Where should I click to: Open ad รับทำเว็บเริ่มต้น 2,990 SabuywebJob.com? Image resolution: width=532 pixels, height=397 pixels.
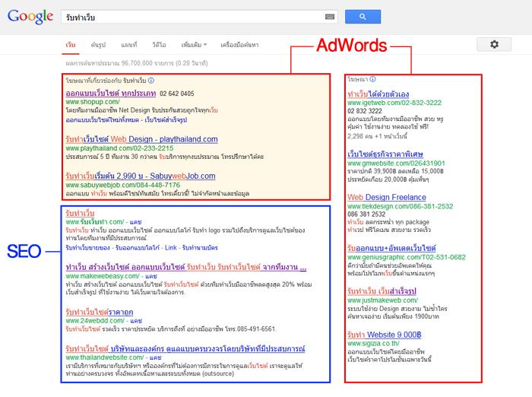(x=141, y=176)
